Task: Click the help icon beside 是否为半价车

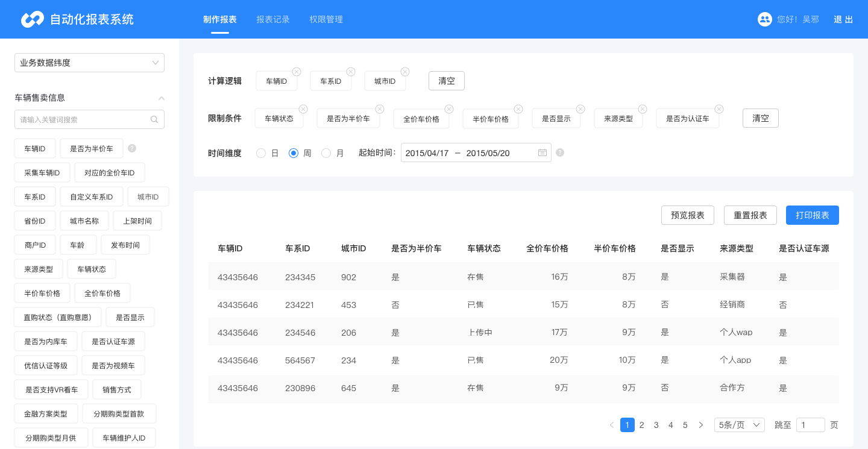Action: 132,148
